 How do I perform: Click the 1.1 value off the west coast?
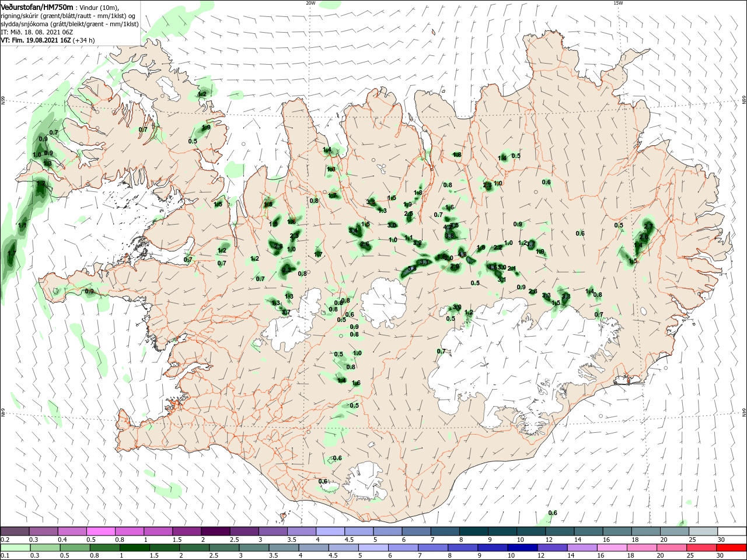pos(22,225)
